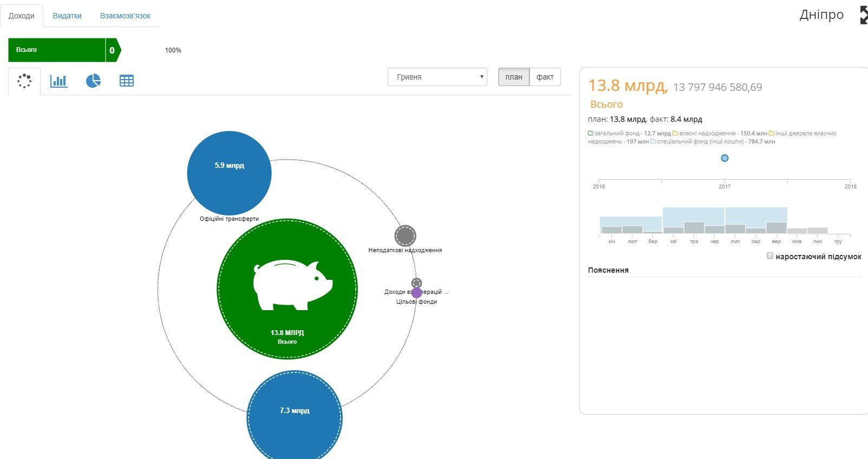The image size is (868, 459).
Task: Select the gray Неподаткові надходження bubble
Action: pos(405,236)
